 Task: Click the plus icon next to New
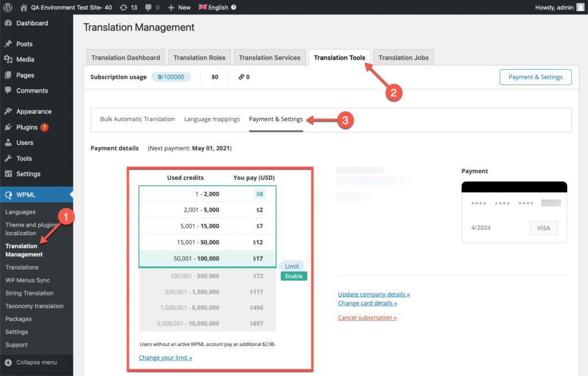171,7
